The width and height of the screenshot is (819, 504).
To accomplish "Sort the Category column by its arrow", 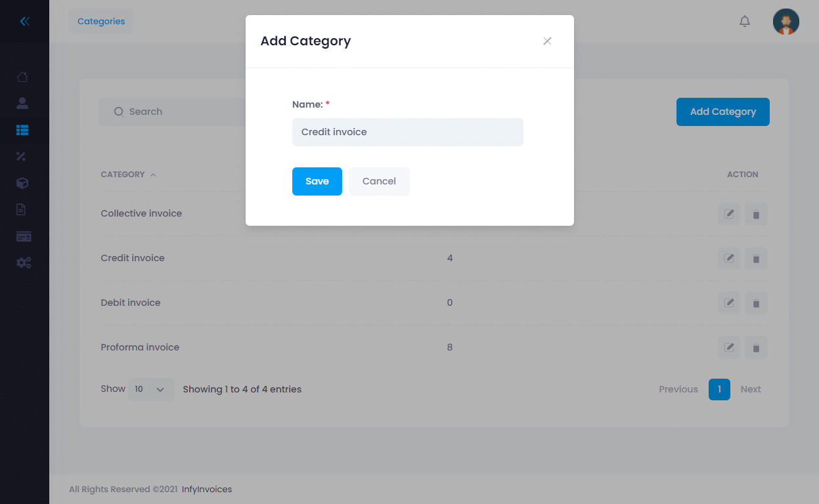I will point(153,175).
